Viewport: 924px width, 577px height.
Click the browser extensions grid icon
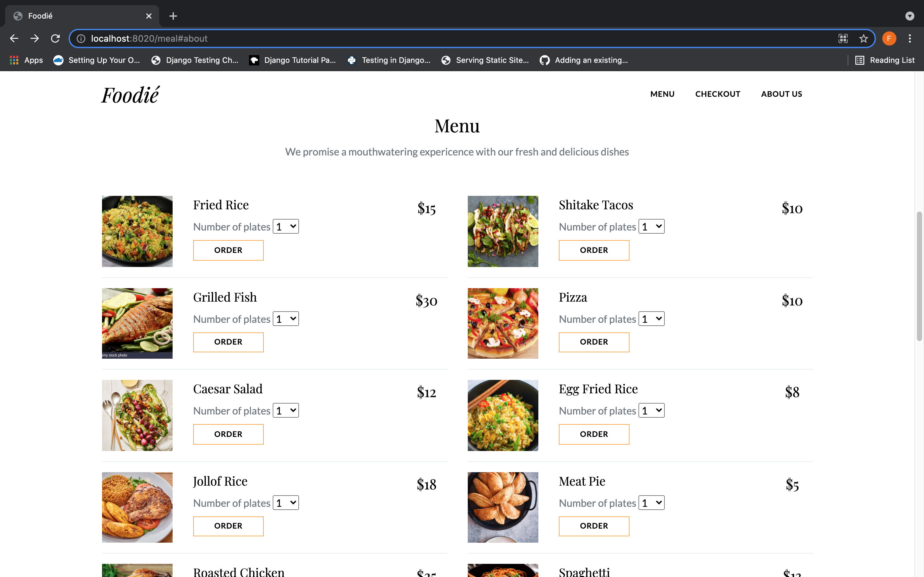pyautogui.click(x=843, y=38)
